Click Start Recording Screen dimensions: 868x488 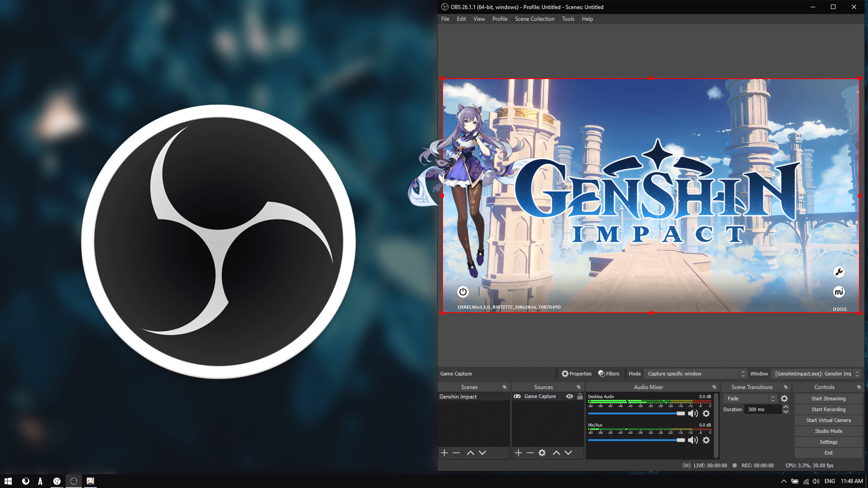(828, 409)
